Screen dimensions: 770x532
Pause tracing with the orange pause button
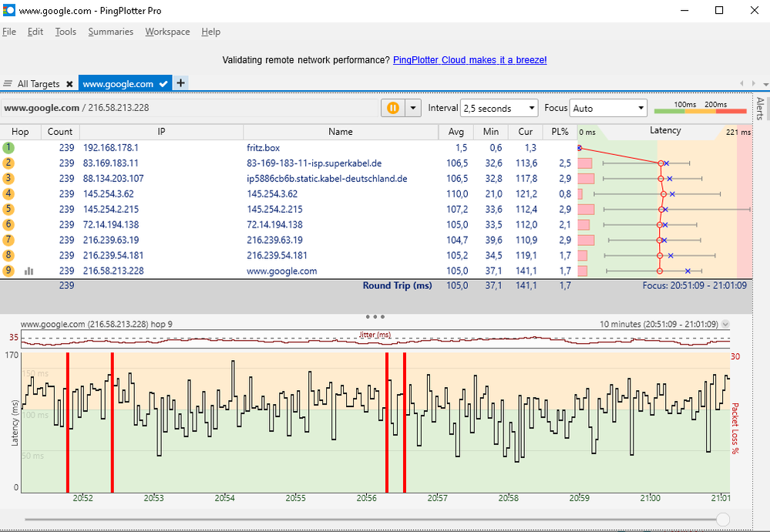(392, 109)
